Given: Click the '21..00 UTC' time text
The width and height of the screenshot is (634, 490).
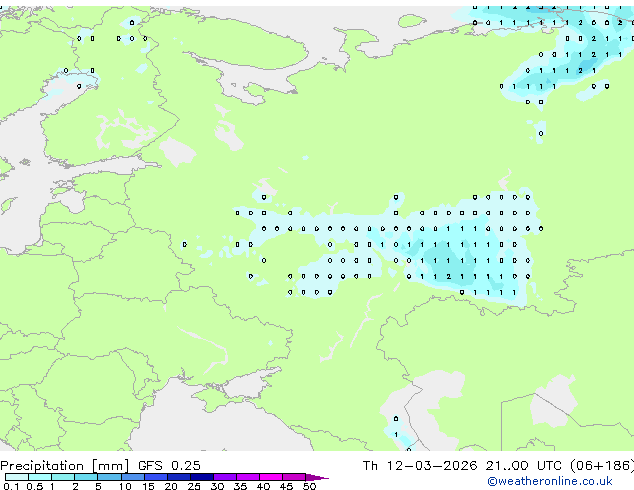Looking at the screenshot, I should [x=524, y=466].
